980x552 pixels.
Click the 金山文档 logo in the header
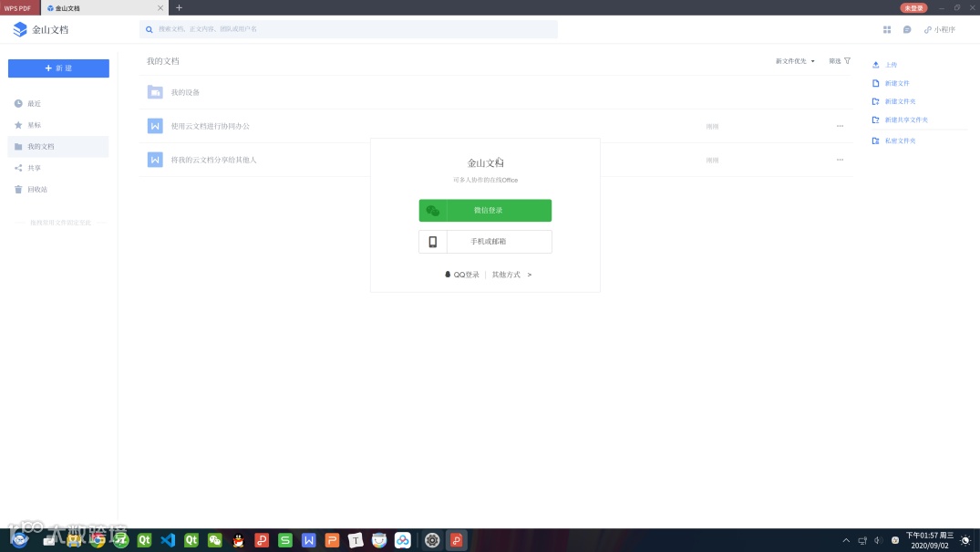[x=41, y=29]
